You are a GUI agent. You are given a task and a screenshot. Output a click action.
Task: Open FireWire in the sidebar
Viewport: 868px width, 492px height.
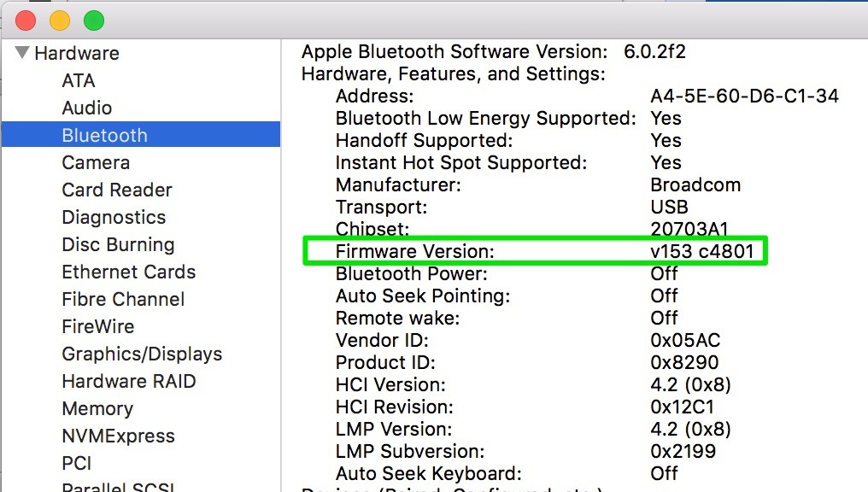point(97,327)
